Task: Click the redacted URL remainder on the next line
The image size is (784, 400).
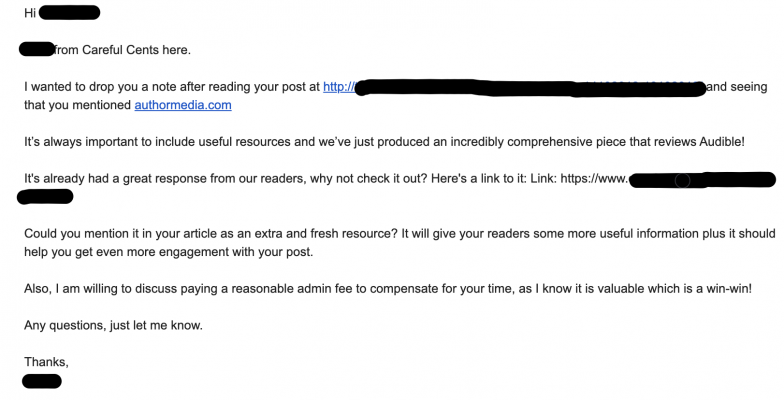Action: (45, 197)
